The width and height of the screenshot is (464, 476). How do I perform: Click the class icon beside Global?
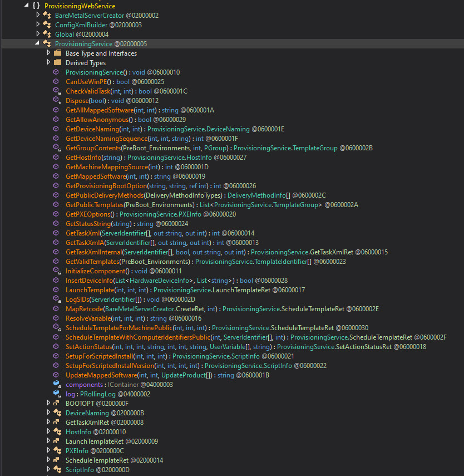pyautogui.click(x=47, y=34)
